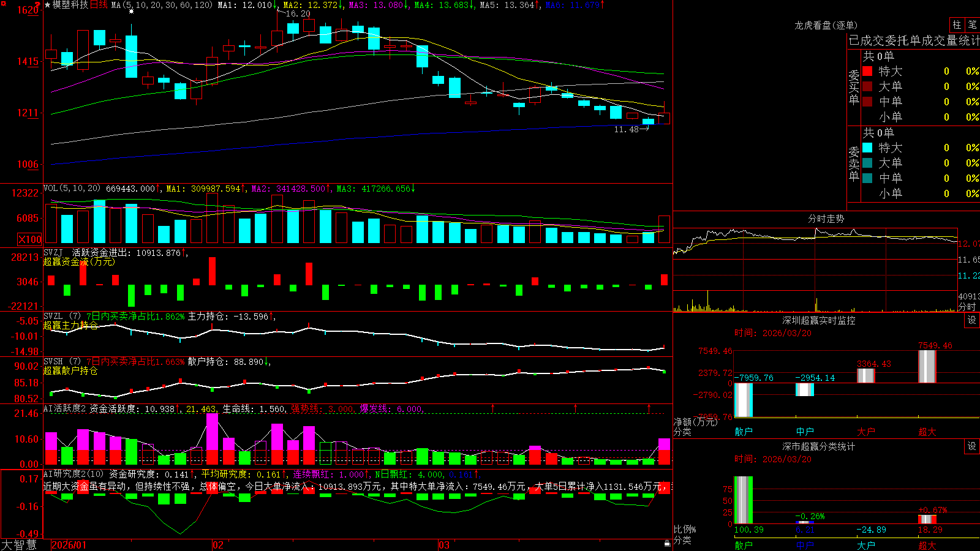Select the 龙虎看盘(逐单) panel title

pos(826,25)
